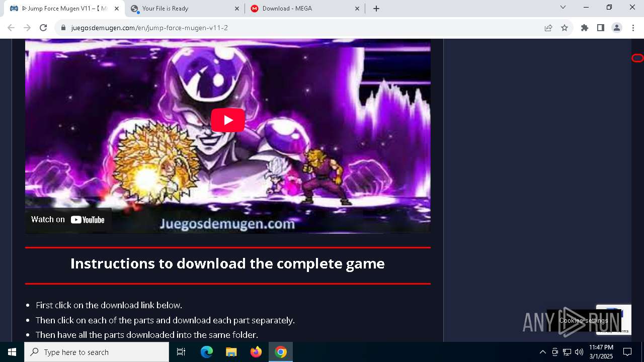Click text about parts in same folder
Viewport: 644px width, 362px height.
(x=146, y=335)
